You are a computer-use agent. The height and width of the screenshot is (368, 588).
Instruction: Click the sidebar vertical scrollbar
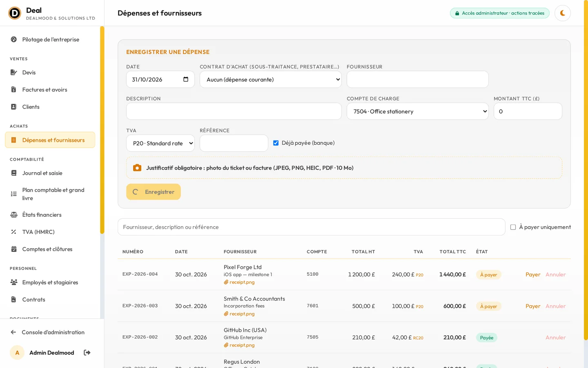[102, 130]
